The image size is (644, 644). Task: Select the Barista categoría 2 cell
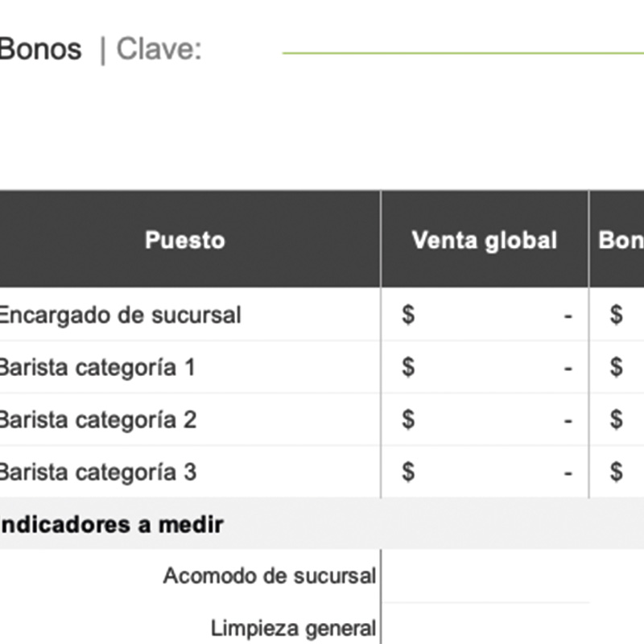click(x=97, y=419)
